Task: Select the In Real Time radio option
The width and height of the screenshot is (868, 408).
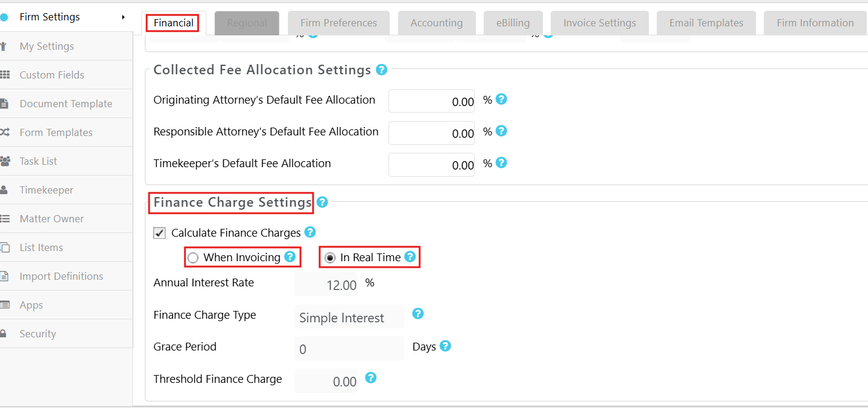Action: click(x=330, y=258)
